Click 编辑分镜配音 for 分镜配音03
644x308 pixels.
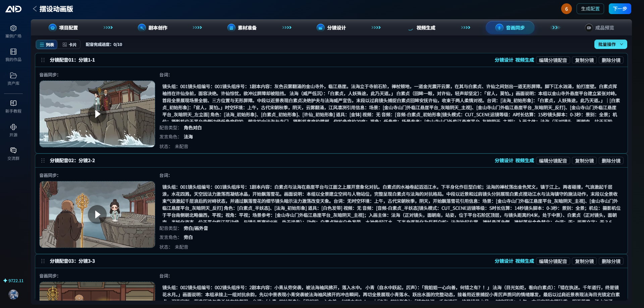tap(553, 261)
